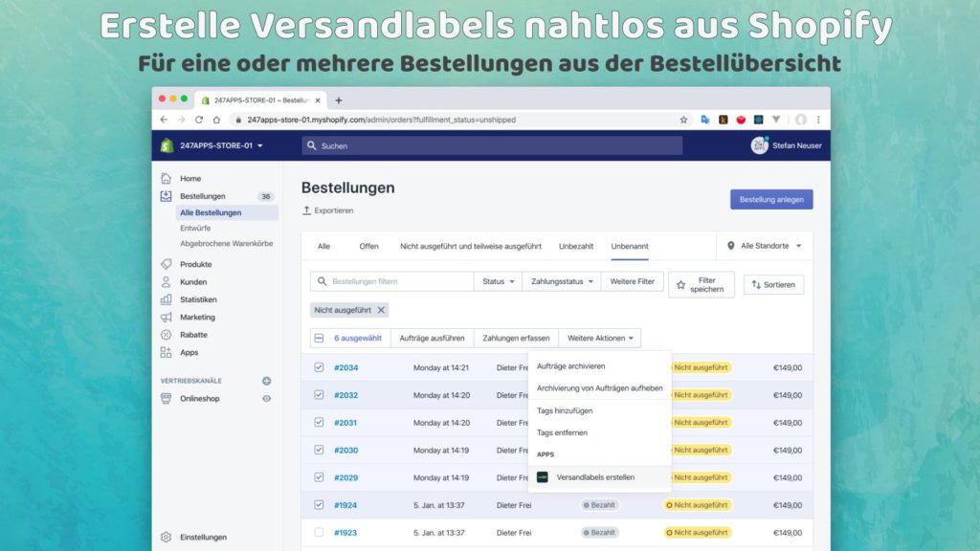
Task: Switch to the Offen tab
Action: pos(368,246)
